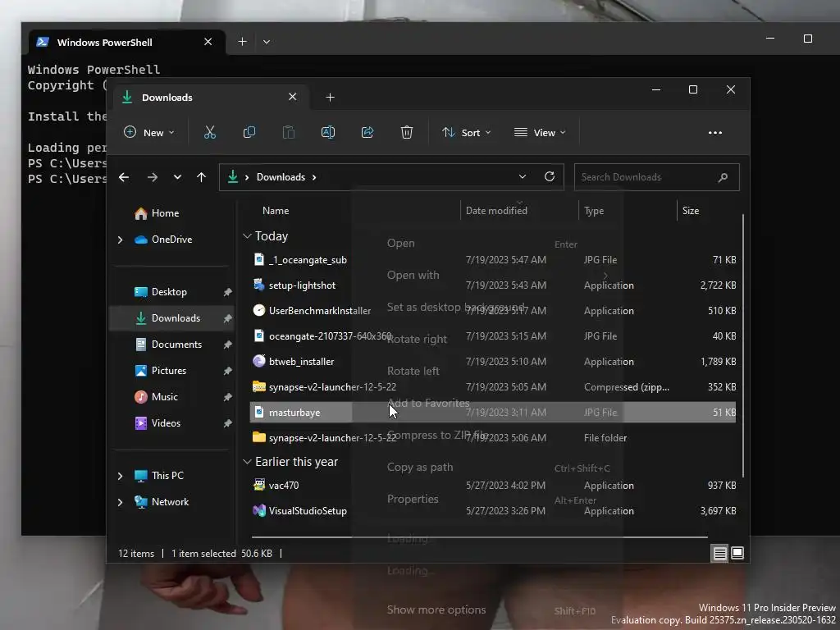Open a new PowerShell tab
Screen dimensions: 840x630
click(x=242, y=42)
